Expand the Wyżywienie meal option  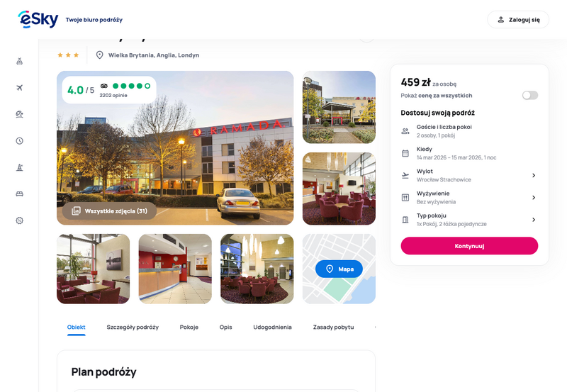click(469, 198)
